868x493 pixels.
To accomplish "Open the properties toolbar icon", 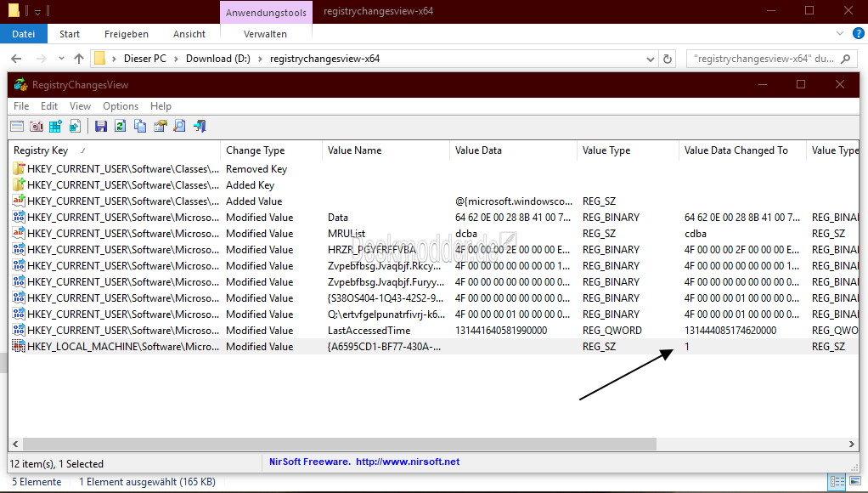I will click(x=160, y=127).
